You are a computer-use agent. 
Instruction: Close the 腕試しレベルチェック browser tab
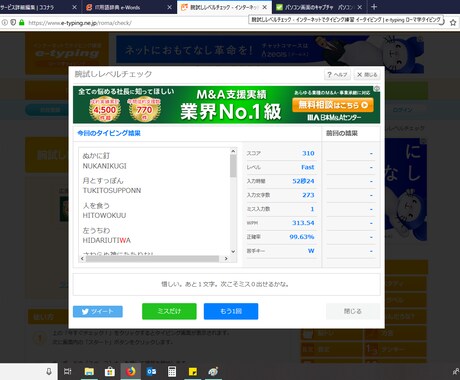[x=265, y=7]
